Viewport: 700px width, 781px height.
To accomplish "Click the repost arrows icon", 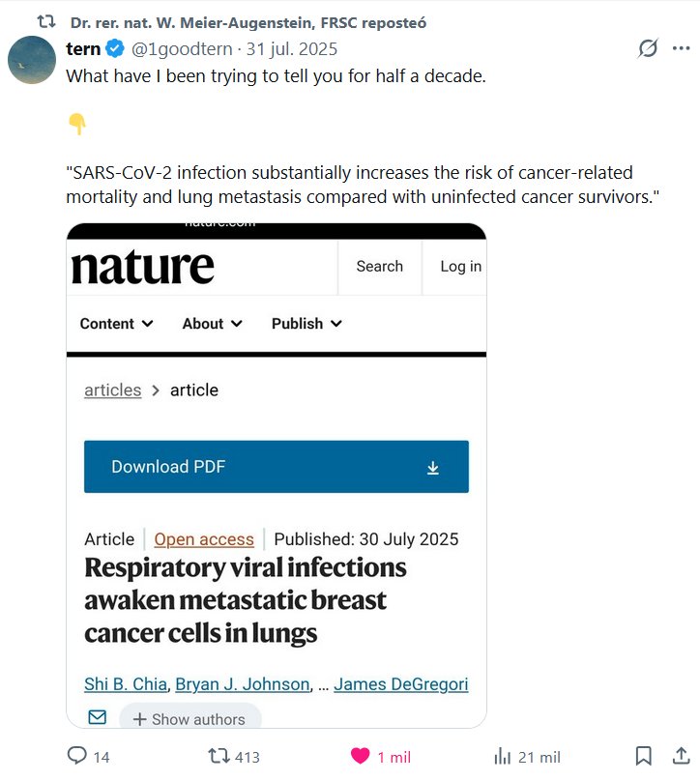I will pos(219,756).
